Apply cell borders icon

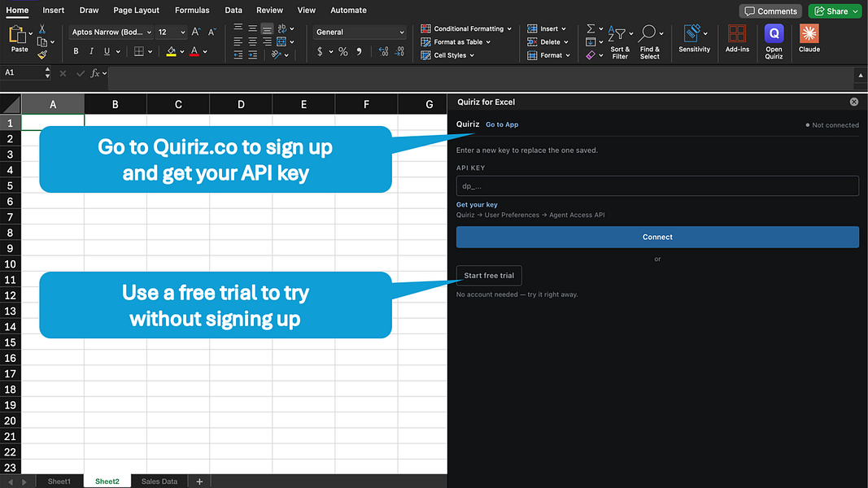(x=139, y=51)
